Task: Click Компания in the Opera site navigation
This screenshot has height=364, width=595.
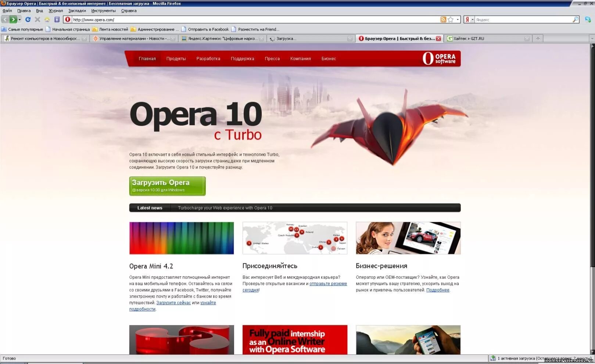Action: (x=301, y=59)
